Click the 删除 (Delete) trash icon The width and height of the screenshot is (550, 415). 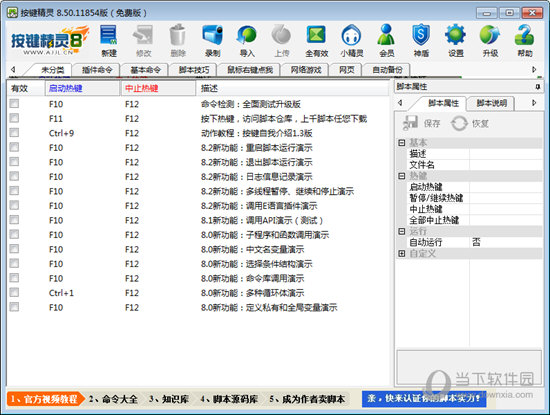(x=178, y=41)
